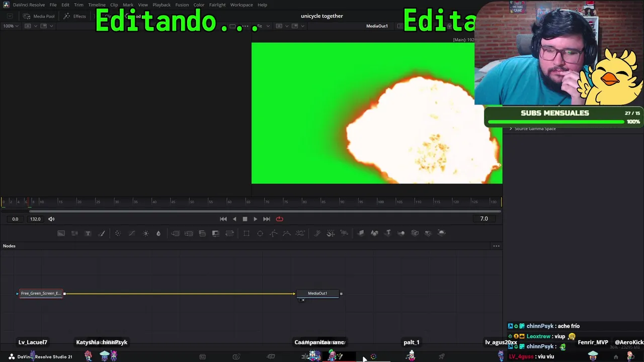Click the render start frame field 0.0
Image resolution: width=644 pixels, height=362 pixels.
click(15, 219)
